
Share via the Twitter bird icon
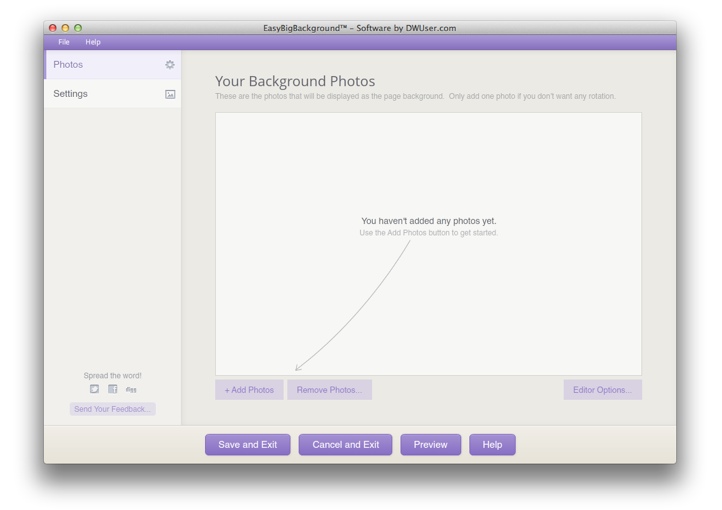tap(94, 389)
